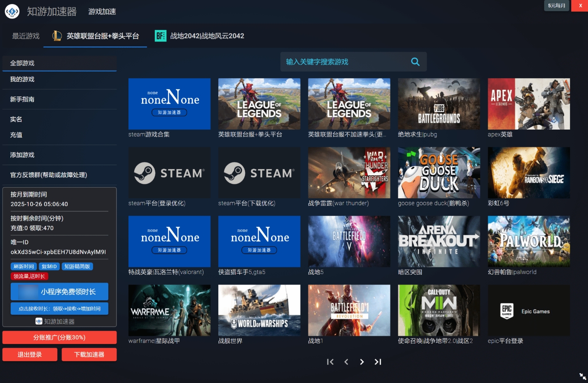Switch to the 战地2042|战地风云2042 tab

coord(199,36)
